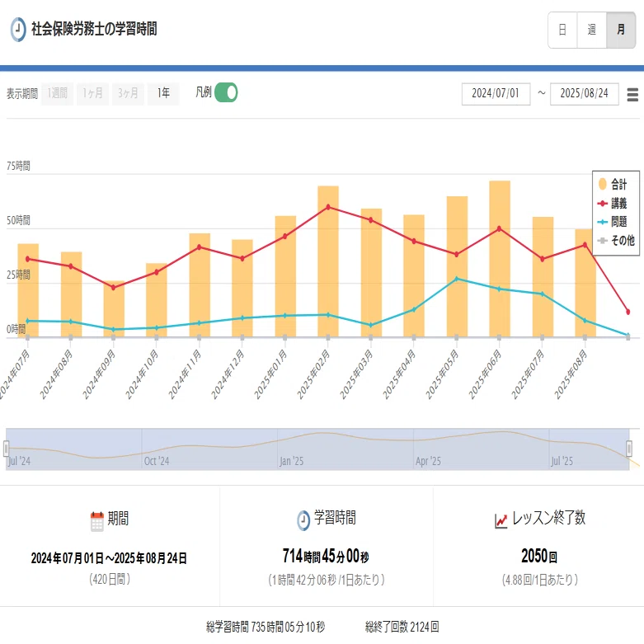Click the (420日間) day count text
This screenshot has width=644, height=644.
[110, 580]
